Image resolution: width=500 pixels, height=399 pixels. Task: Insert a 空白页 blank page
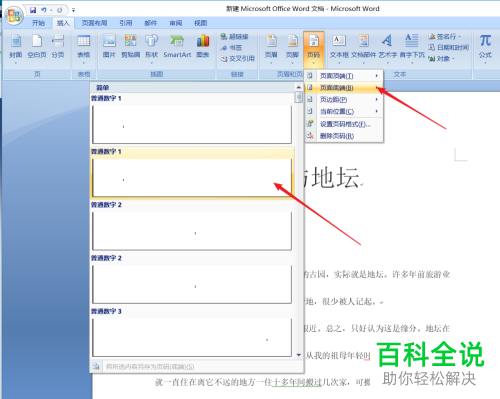(x=37, y=47)
